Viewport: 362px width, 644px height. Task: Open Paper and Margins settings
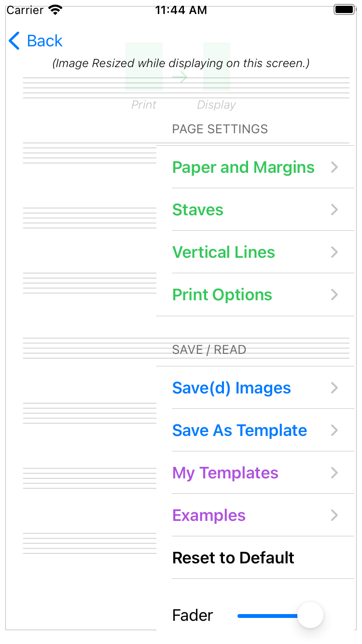pos(255,168)
